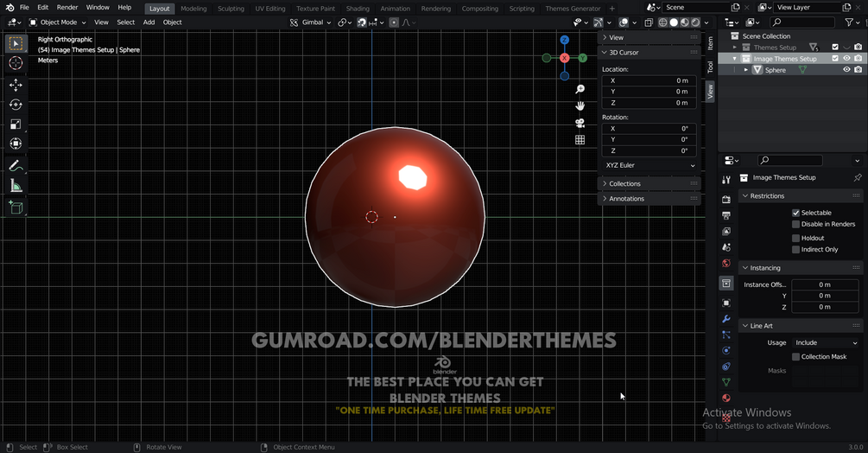This screenshot has height=453, width=868.
Task: Expand the Annotations panel
Action: [649, 198]
